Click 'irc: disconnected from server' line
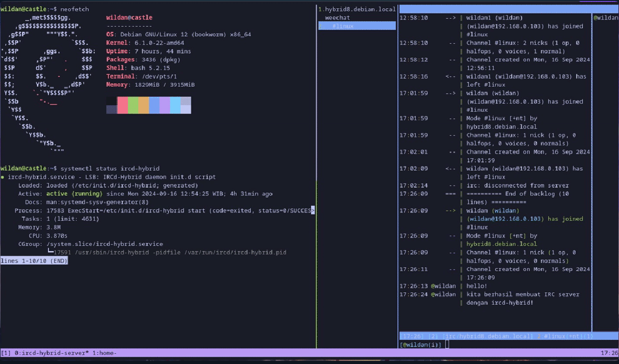The height and width of the screenshot is (364, 619). (517, 186)
